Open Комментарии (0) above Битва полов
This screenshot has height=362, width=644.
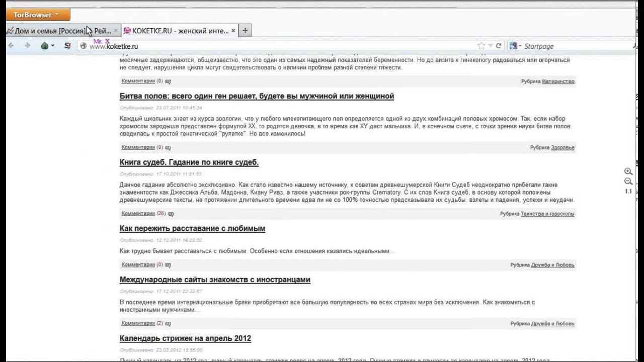(142, 81)
